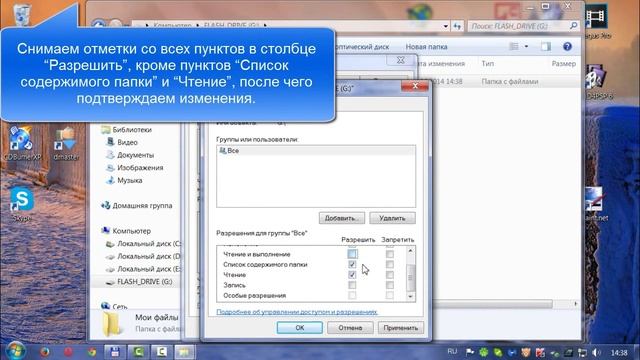
Task: Click the search magnifier in Explorer
Action: click(x=573, y=26)
